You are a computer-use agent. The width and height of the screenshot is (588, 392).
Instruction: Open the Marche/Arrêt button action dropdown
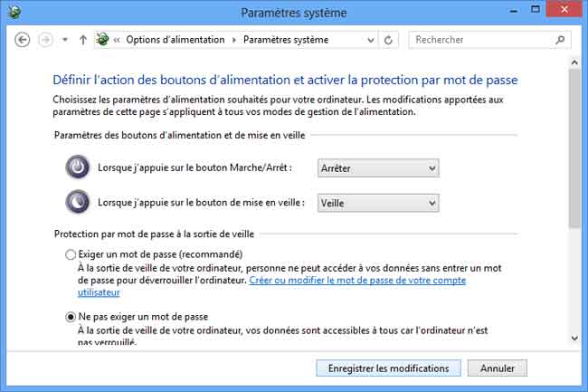pos(377,168)
